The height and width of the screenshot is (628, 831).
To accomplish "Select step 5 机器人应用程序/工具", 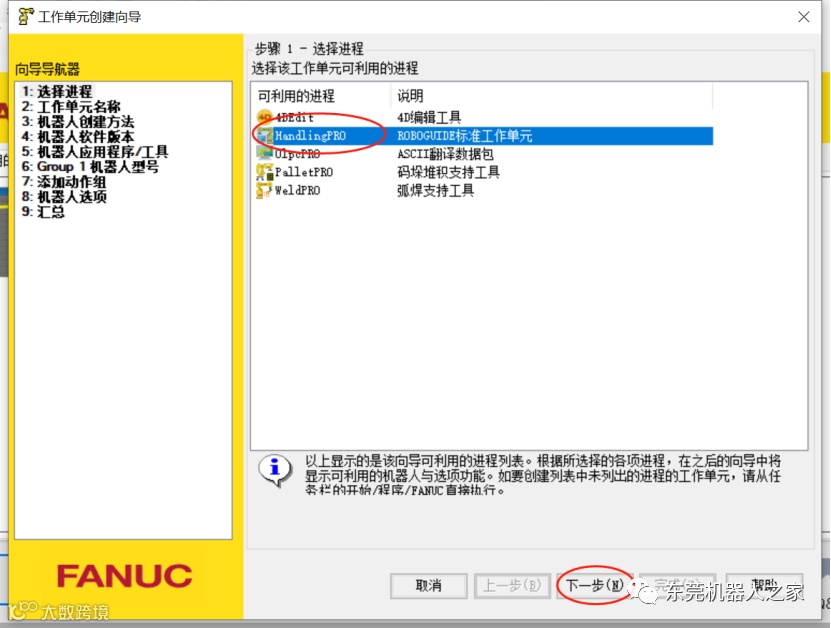I will click(x=95, y=152).
